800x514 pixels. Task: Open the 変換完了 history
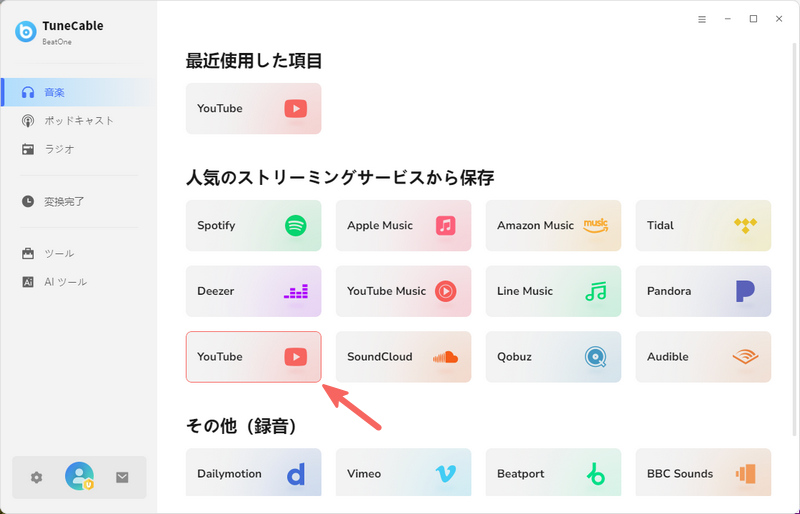click(79, 202)
